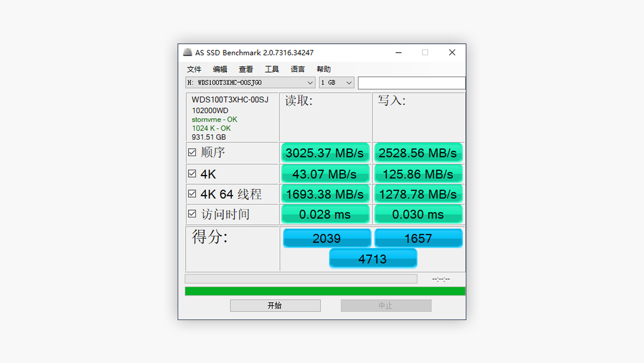
Task: Open the 文件 menu
Action: pyautogui.click(x=194, y=69)
